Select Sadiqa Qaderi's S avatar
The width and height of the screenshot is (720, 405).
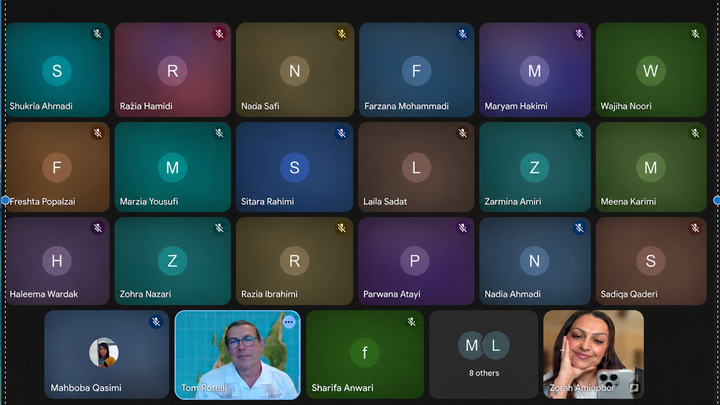coord(651,261)
